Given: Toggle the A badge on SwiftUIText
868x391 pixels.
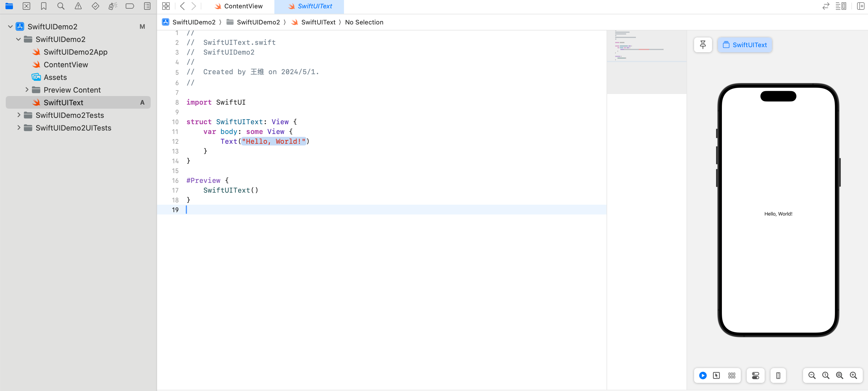Looking at the screenshot, I should [142, 102].
